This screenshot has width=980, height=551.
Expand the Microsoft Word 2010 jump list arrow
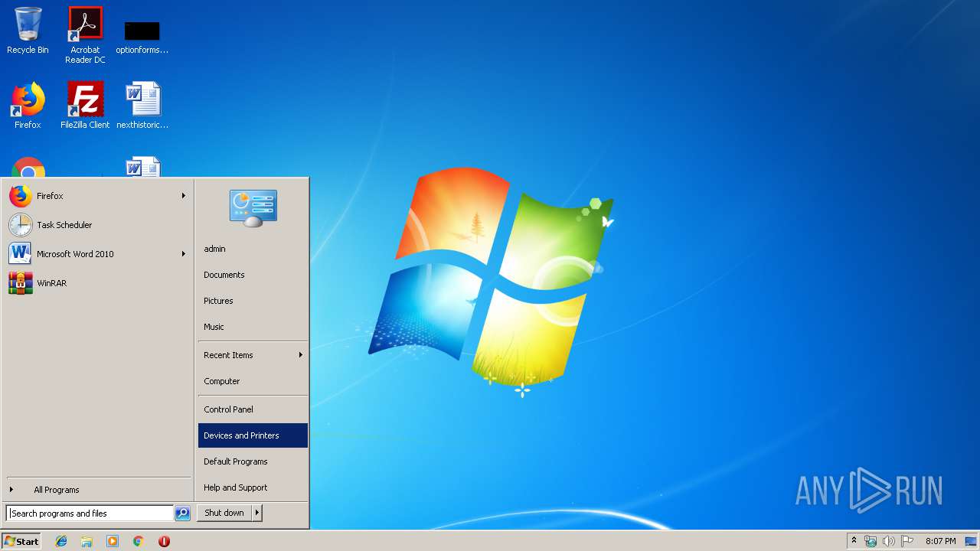tap(184, 254)
